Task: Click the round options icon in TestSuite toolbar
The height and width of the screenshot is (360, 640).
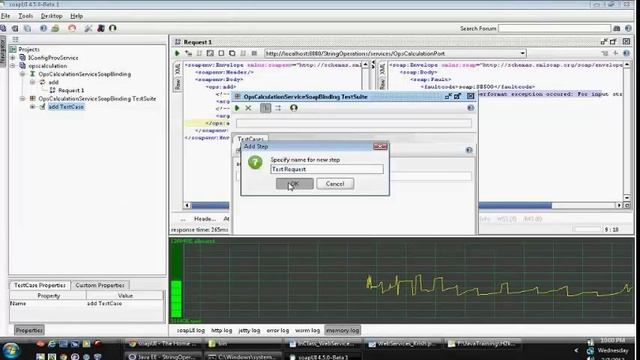Action: coord(293,108)
